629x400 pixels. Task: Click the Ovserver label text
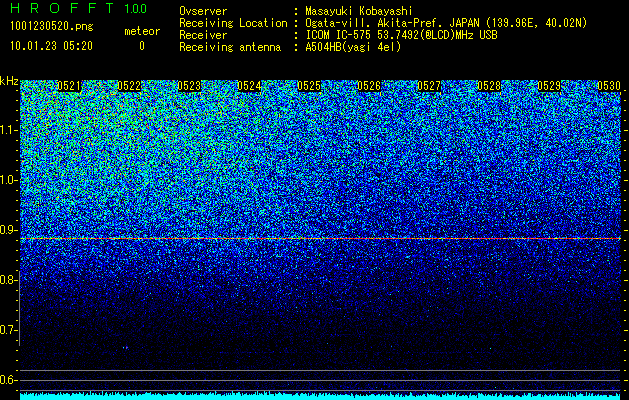[x=203, y=11]
